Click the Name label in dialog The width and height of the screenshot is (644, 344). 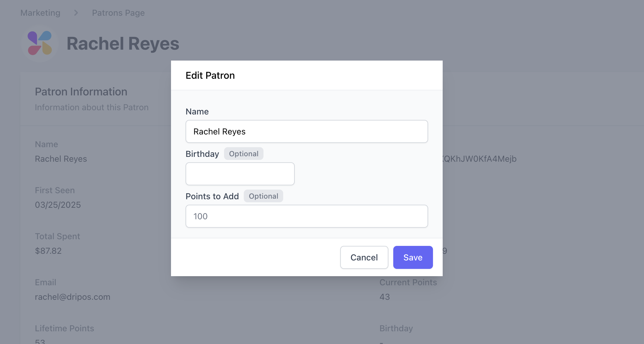click(x=197, y=111)
